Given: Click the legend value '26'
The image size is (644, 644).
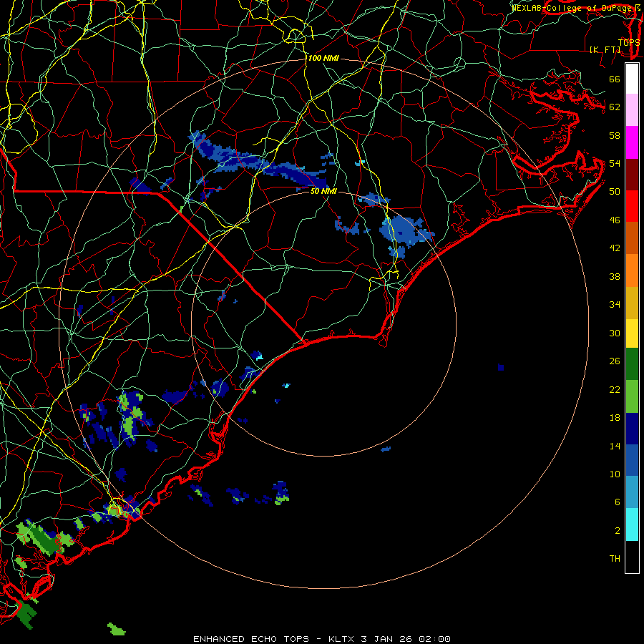Looking at the screenshot, I should [615, 361].
